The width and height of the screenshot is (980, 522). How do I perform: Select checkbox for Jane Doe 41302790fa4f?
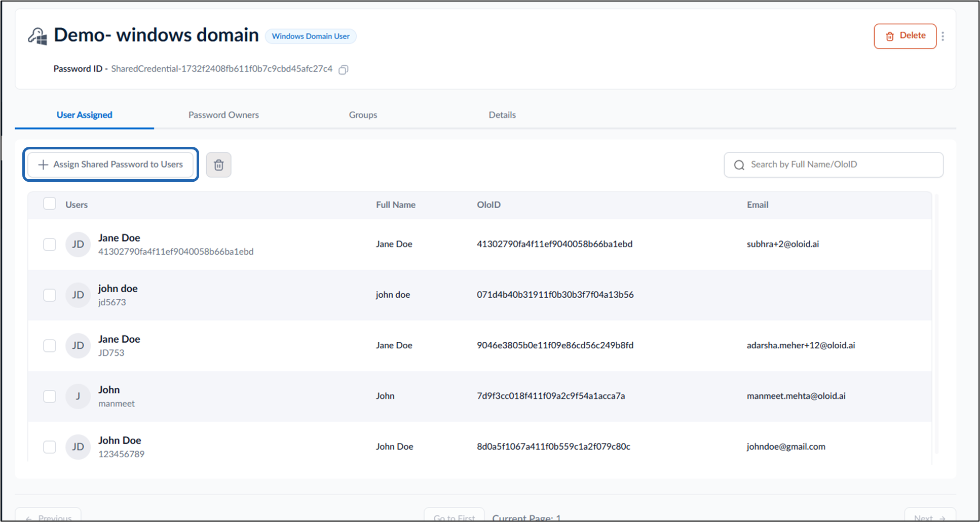pyautogui.click(x=50, y=245)
